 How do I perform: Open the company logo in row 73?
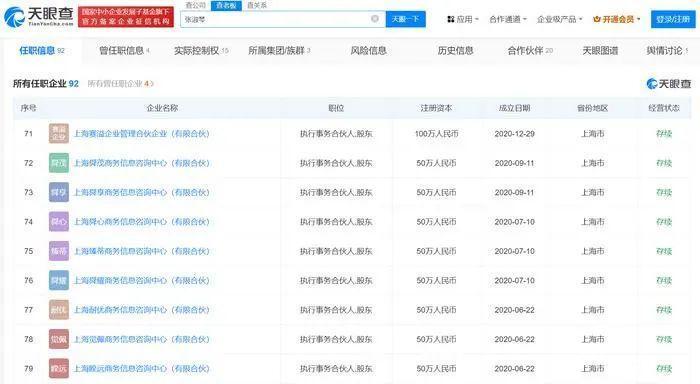point(59,192)
